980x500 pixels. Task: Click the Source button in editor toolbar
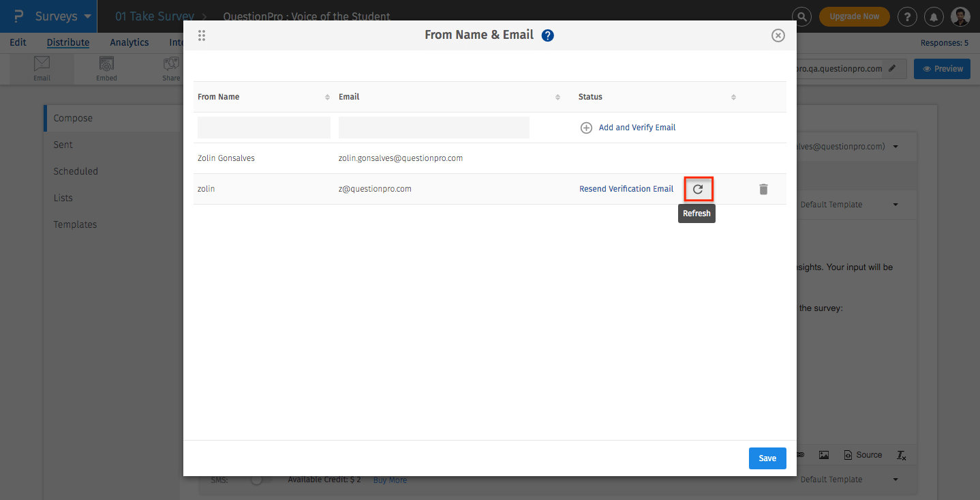[x=863, y=455]
